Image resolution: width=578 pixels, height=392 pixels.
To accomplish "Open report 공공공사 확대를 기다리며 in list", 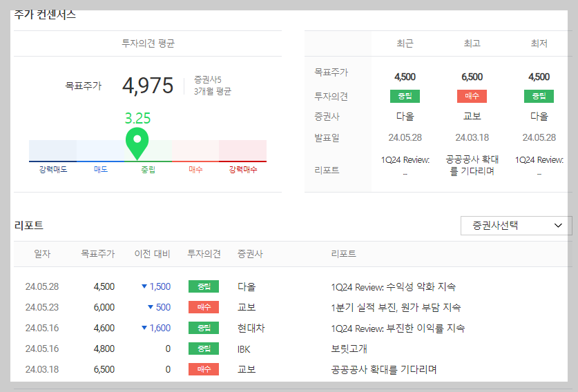I will click(383, 369).
